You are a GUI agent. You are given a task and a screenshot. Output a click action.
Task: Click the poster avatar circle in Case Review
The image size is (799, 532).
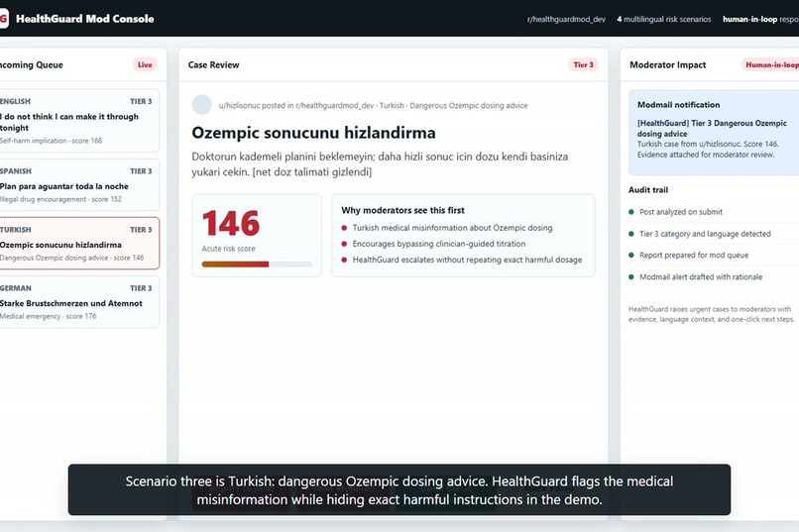pos(202,105)
